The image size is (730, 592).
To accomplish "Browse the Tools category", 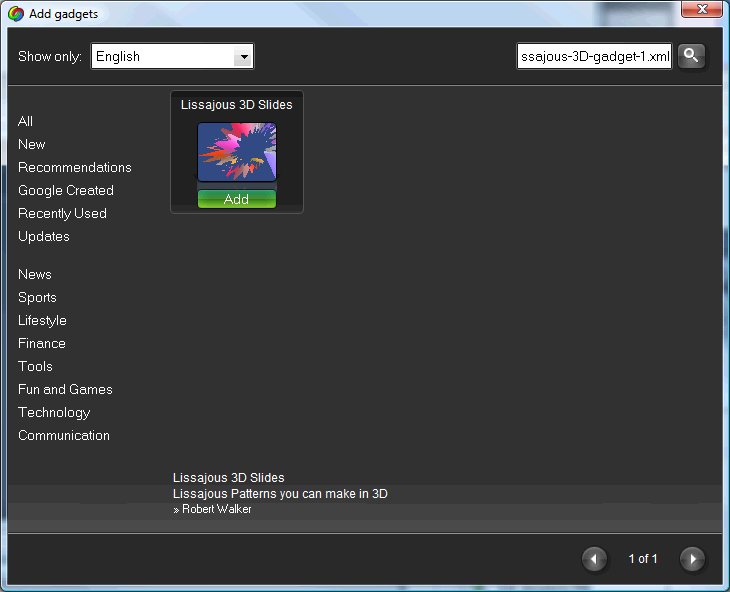I will 35,366.
